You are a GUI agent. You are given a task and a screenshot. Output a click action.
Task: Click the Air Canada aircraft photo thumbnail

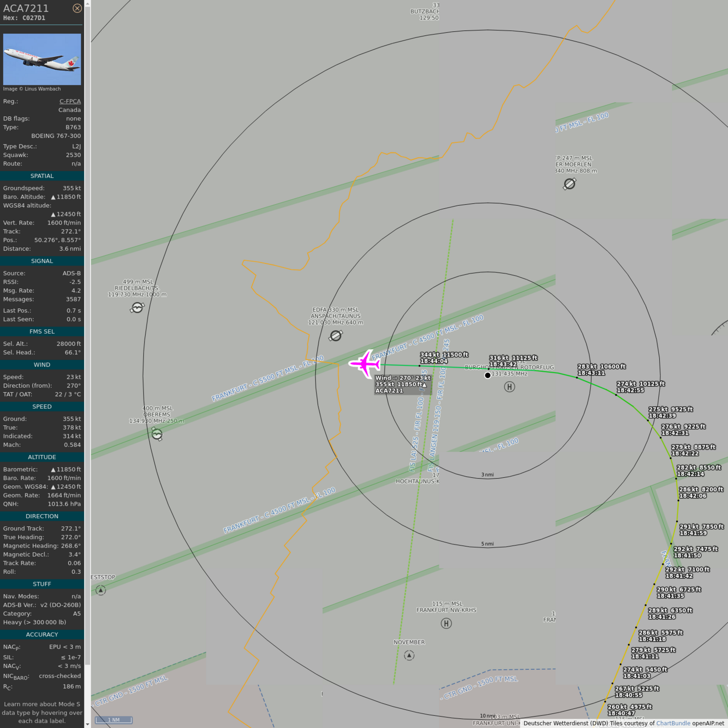coord(42,59)
